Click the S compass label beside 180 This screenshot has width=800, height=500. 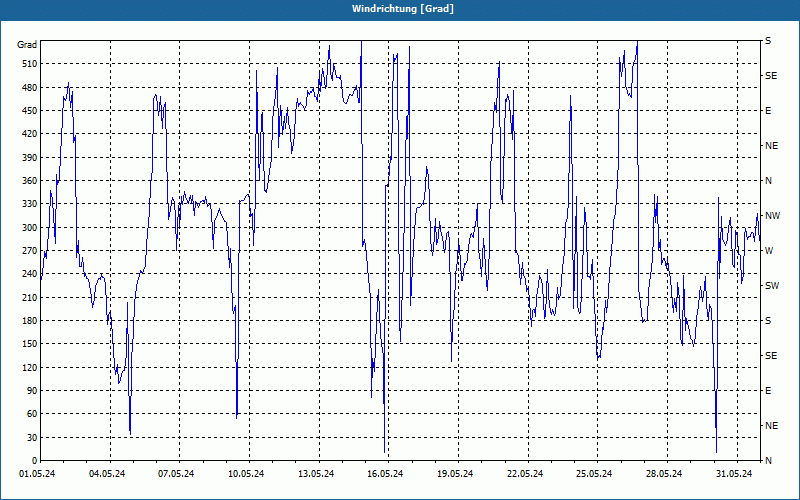(768, 321)
